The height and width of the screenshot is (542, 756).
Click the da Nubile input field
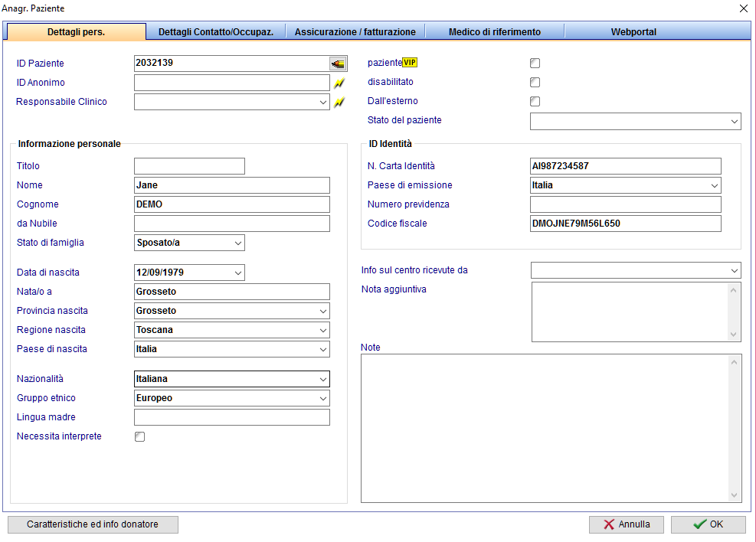(232, 224)
